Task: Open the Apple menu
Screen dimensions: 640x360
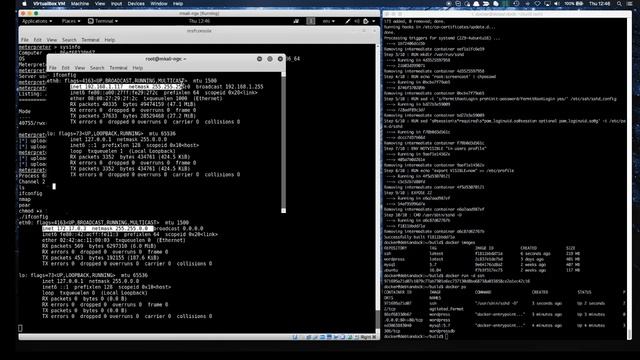Action: click(x=24, y=4)
